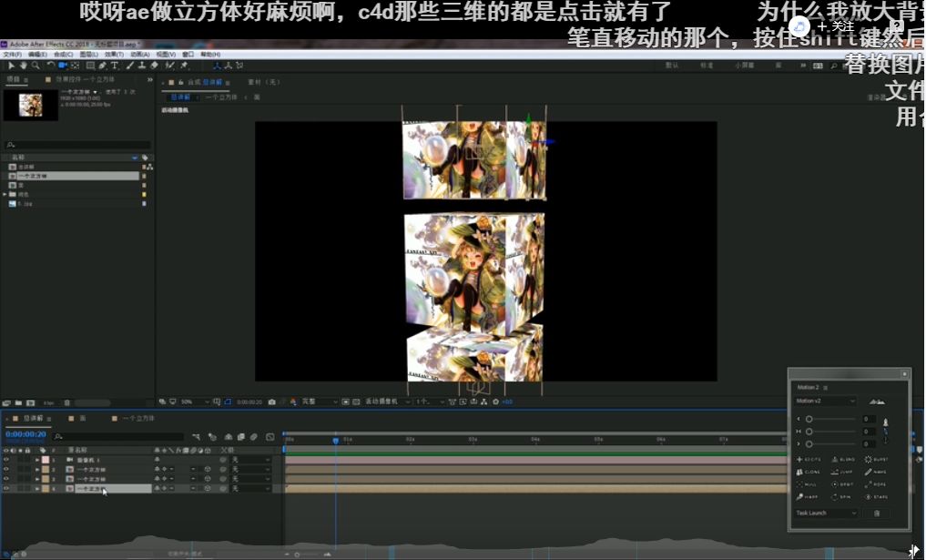Click the Motion 2 trash delete button
This screenshot has width=926, height=560.
[877, 514]
